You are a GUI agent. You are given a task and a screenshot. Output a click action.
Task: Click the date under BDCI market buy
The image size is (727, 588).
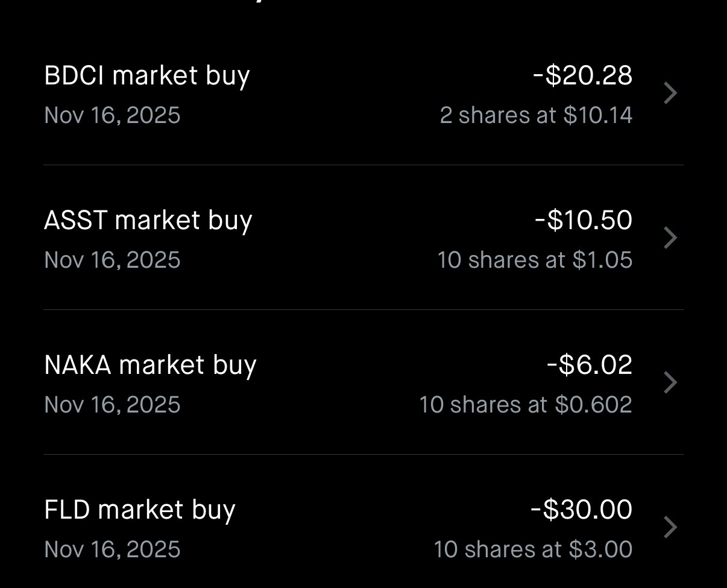[113, 115]
